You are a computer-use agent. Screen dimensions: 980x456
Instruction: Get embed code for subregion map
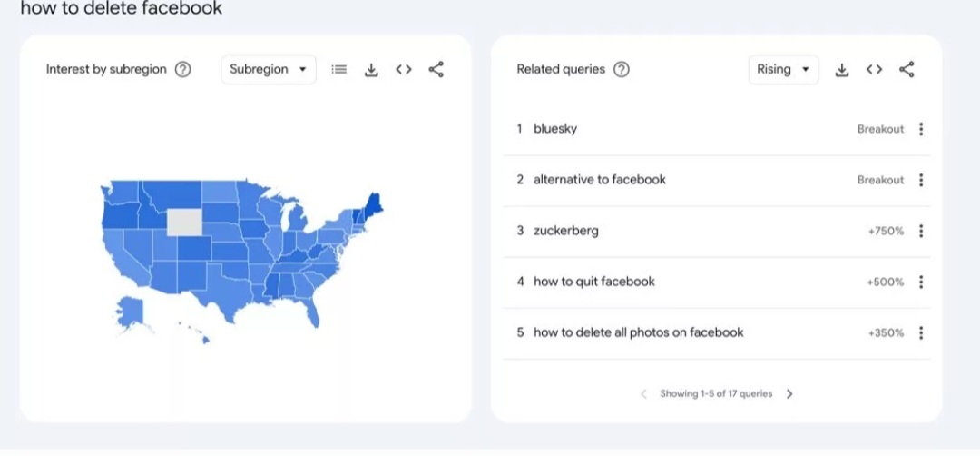[x=404, y=69]
